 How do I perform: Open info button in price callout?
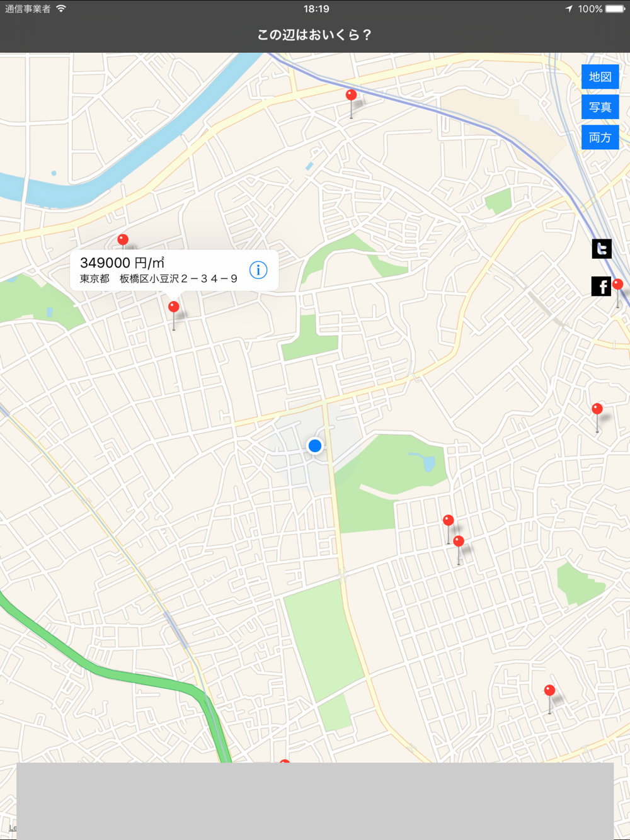(258, 270)
